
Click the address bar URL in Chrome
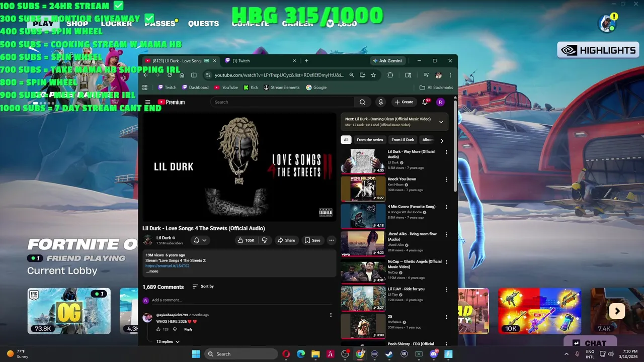pyautogui.click(x=279, y=75)
